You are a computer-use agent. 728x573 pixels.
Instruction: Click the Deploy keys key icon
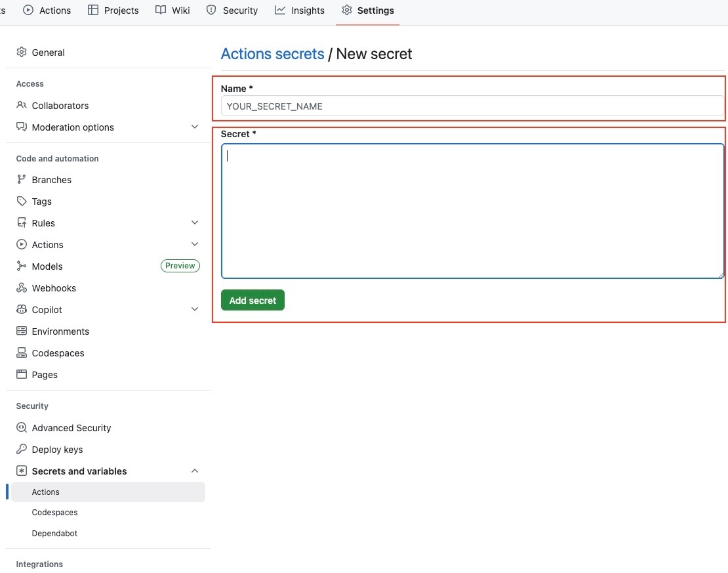22,450
